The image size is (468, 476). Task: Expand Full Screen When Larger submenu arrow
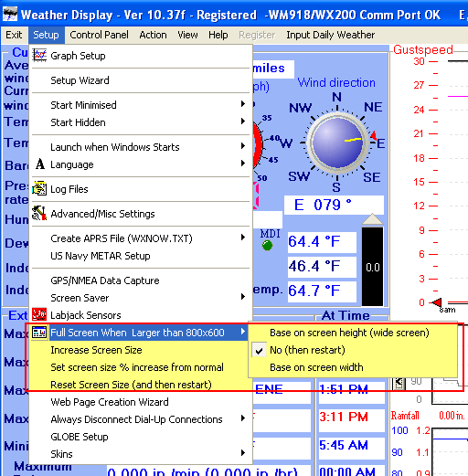pyautogui.click(x=243, y=332)
